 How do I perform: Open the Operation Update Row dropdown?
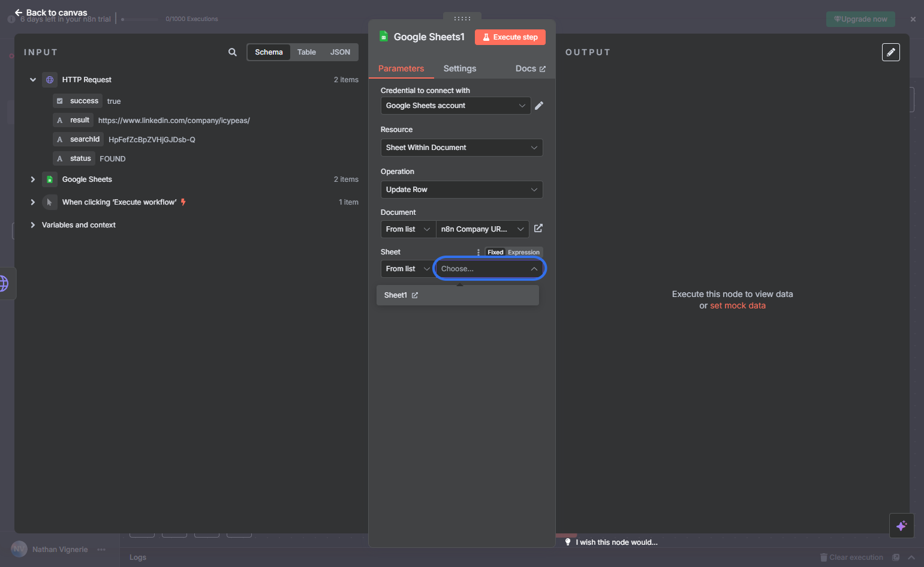pyautogui.click(x=462, y=190)
